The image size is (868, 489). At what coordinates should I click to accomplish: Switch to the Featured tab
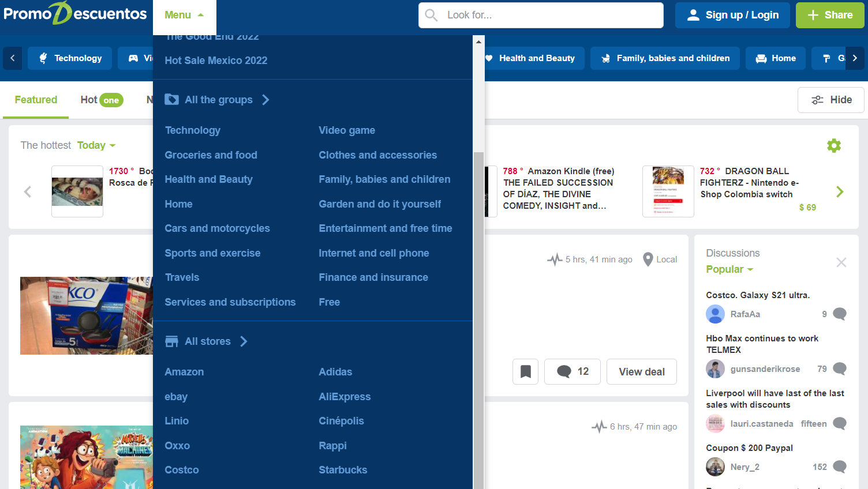[36, 100]
